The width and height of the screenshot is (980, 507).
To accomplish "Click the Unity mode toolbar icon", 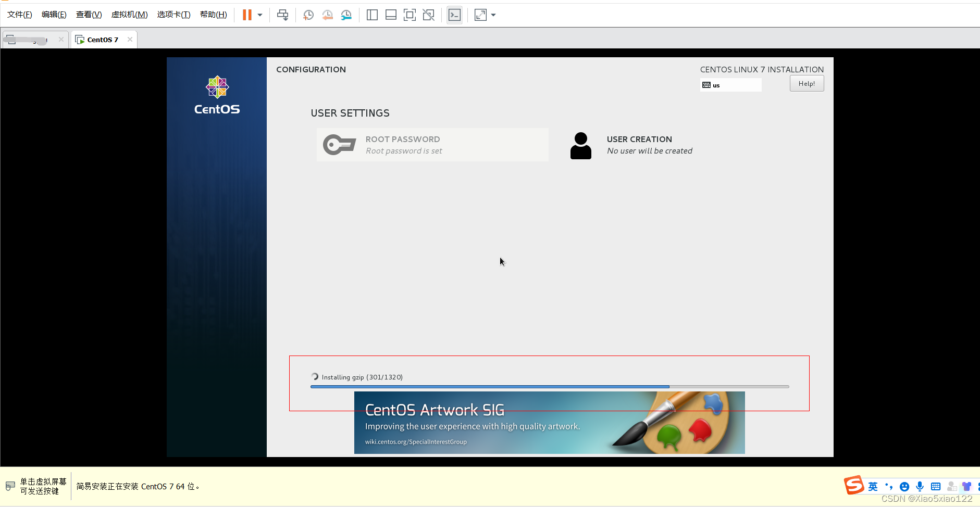I will point(428,15).
